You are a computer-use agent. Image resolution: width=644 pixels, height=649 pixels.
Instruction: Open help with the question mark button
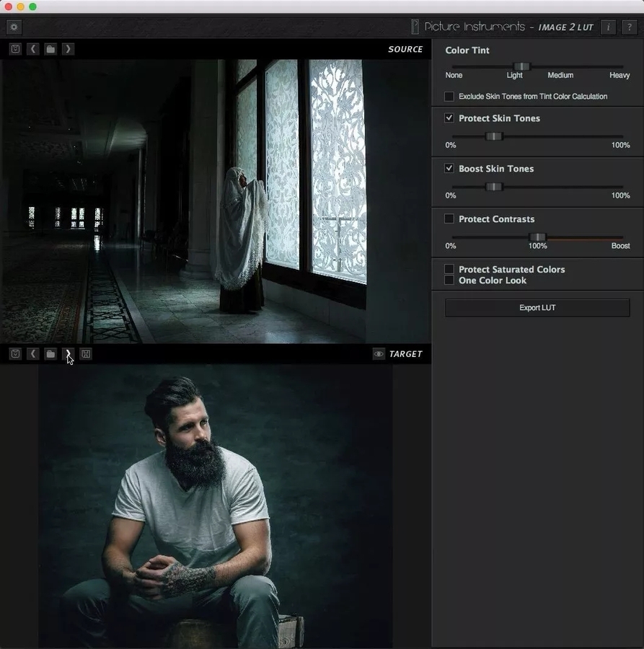coord(629,27)
